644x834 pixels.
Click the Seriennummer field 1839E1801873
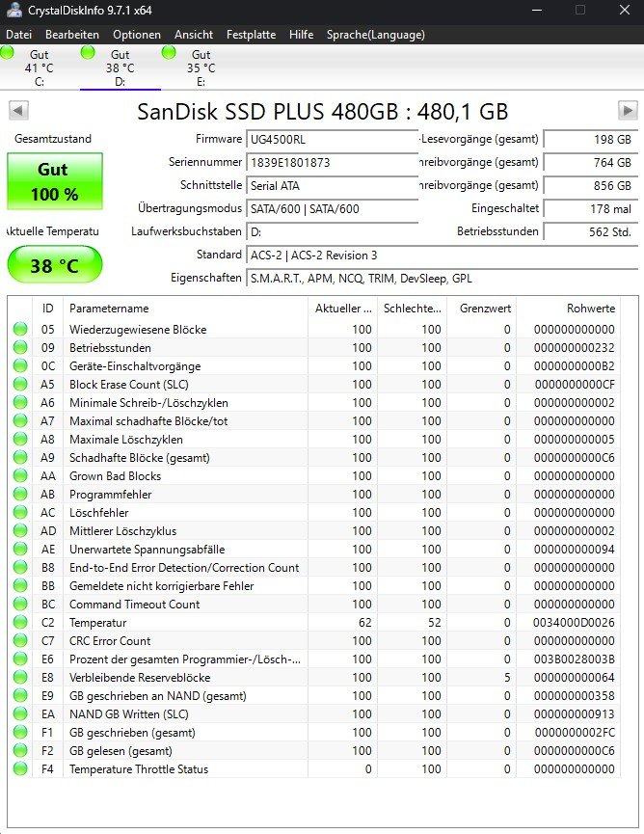(x=333, y=162)
